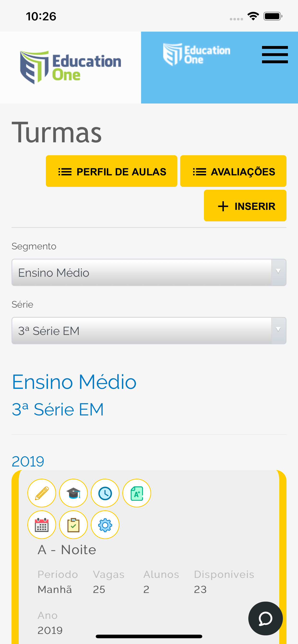298x644 pixels.
Task: Expand the Série dropdown
Action: coord(149,330)
